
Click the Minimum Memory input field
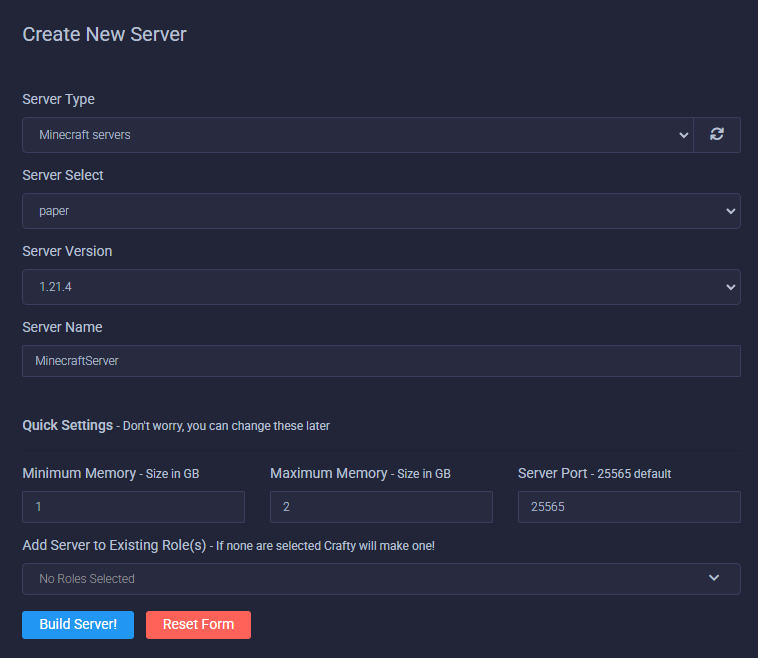(133, 507)
